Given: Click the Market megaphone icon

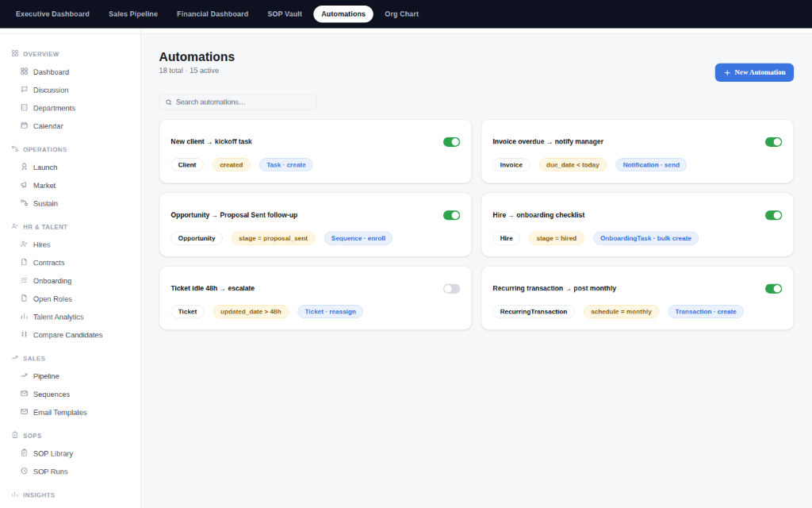Looking at the screenshot, I should coord(24,185).
